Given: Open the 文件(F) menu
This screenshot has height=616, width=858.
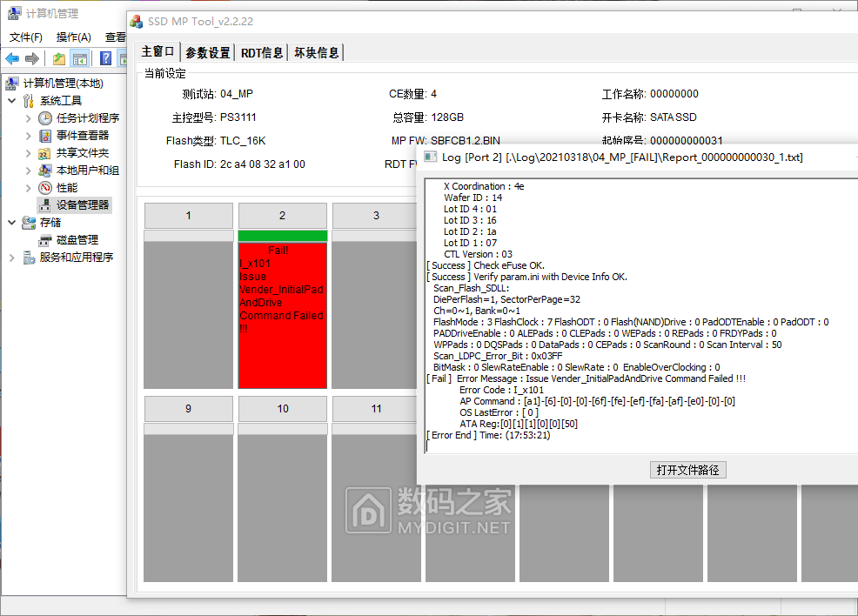Looking at the screenshot, I should pyautogui.click(x=26, y=37).
